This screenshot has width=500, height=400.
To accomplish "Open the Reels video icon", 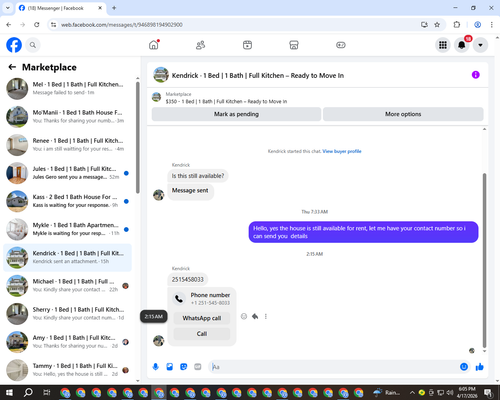I will point(247,45).
